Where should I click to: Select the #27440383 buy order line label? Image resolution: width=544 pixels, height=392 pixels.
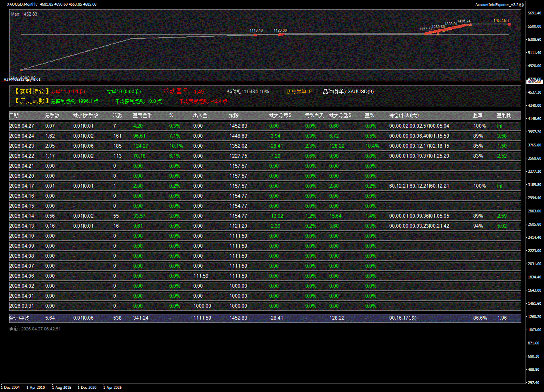pos(22,80)
